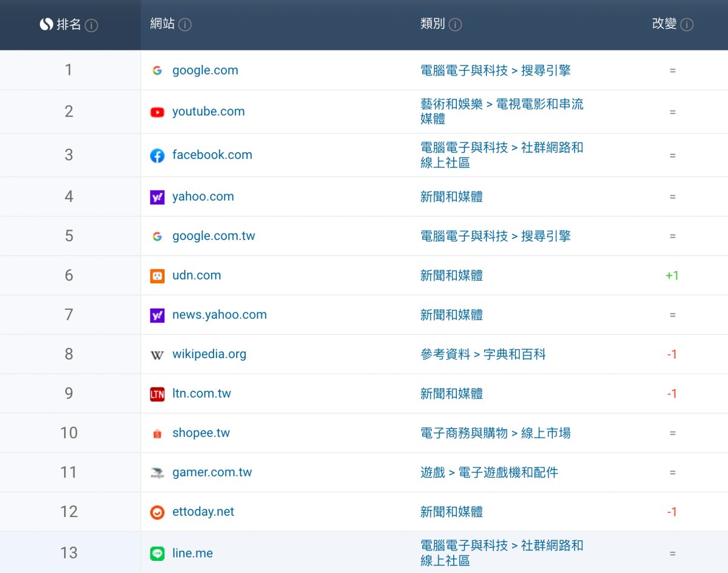
Task: Click the -1 change value for ettoday.net
Action: coord(672,512)
